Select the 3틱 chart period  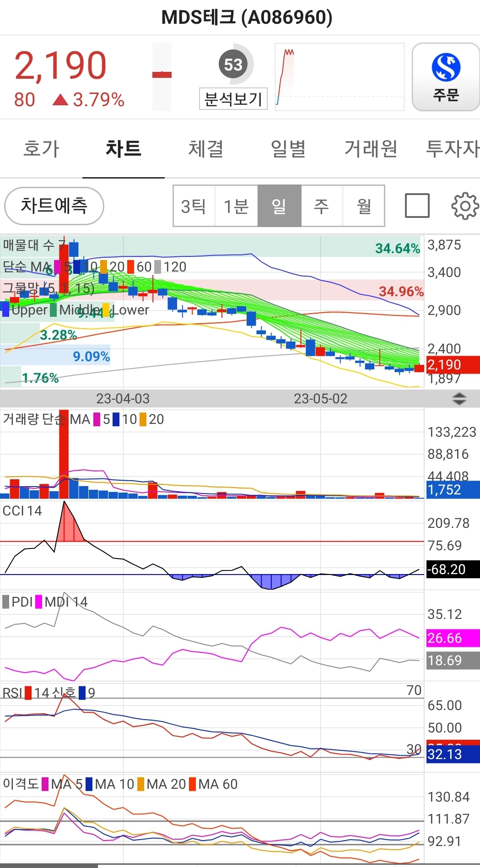[x=194, y=206]
